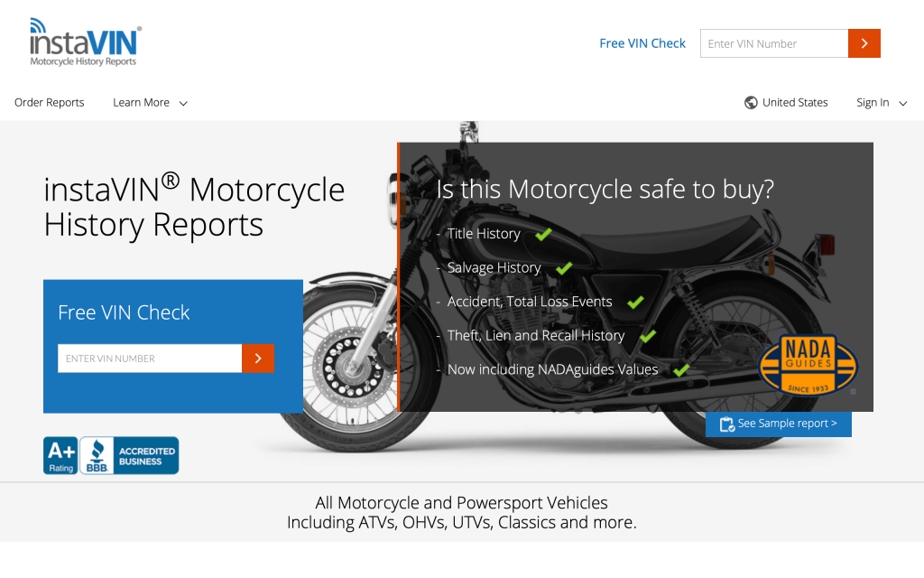The height and width of the screenshot is (578, 924).
Task: Click green checkmark beside Title History
Action: (x=543, y=234)
